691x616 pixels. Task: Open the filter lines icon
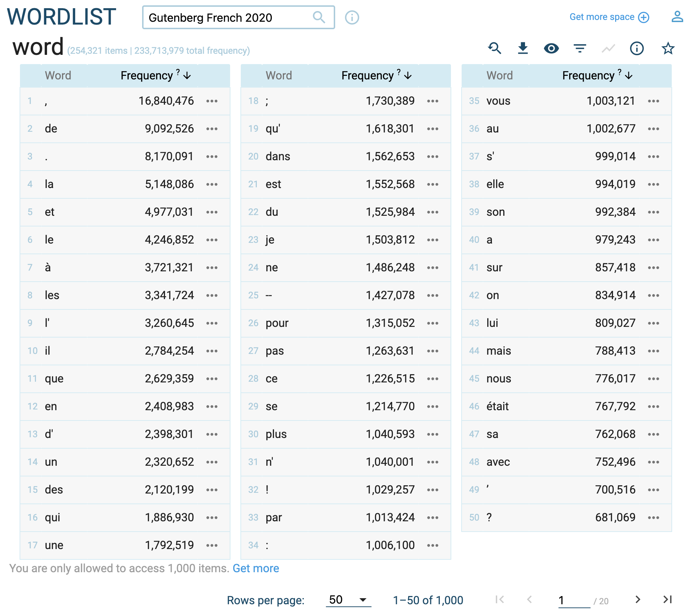(580, 48)
